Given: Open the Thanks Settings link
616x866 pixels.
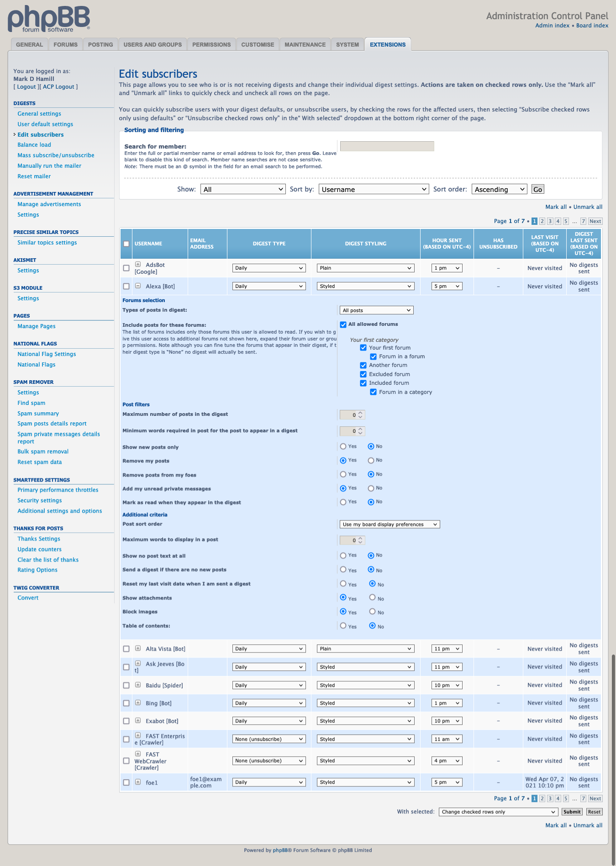Looking at the screenshot, I should pos(39,539).
